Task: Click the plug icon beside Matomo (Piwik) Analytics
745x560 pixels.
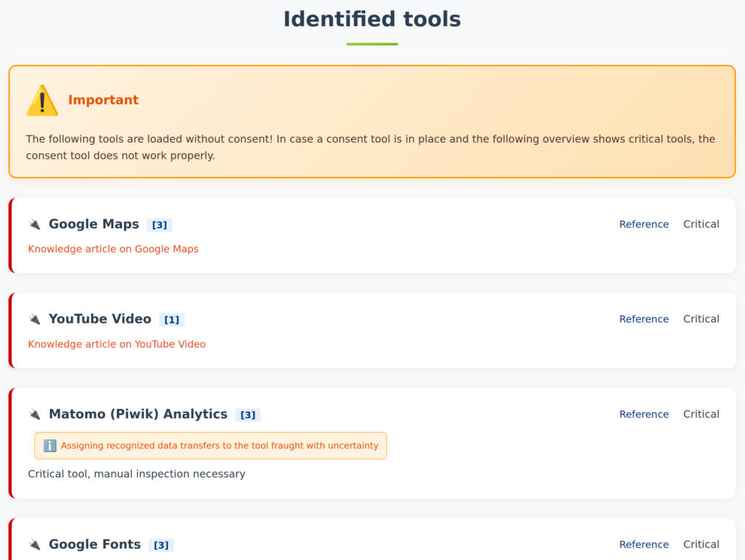Action: pyautogui.click(x=35, y=415)
